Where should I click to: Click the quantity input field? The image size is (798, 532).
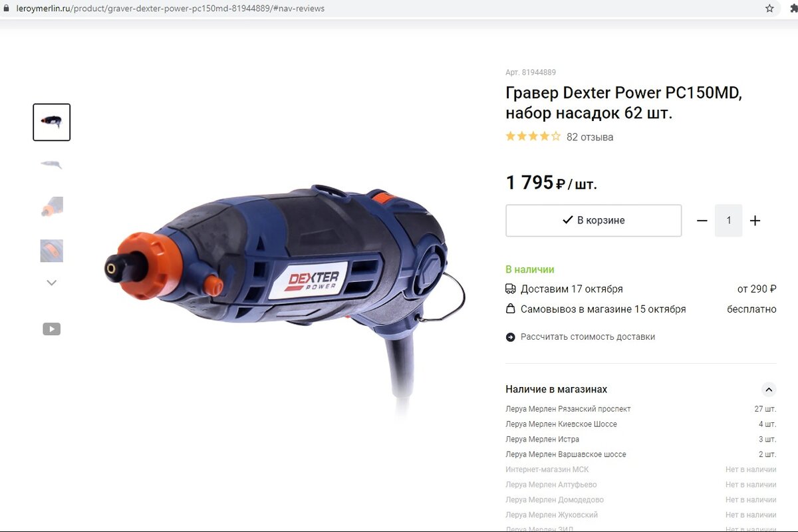729,221
